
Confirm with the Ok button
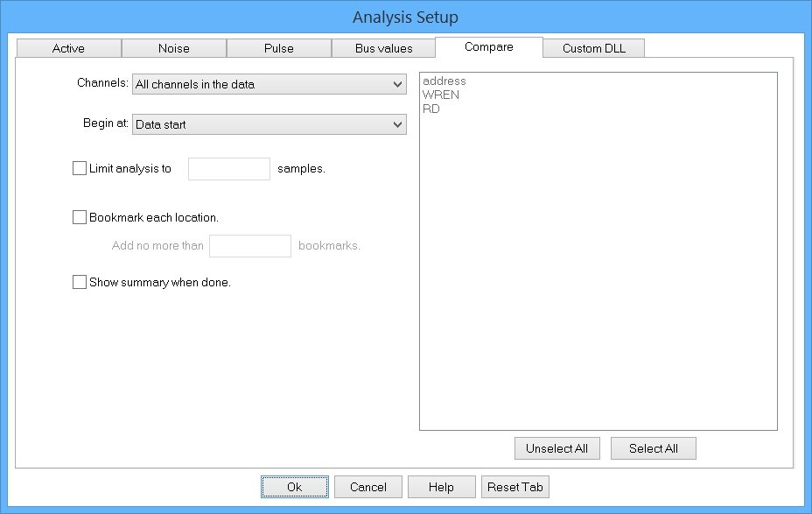pos(295,487)
